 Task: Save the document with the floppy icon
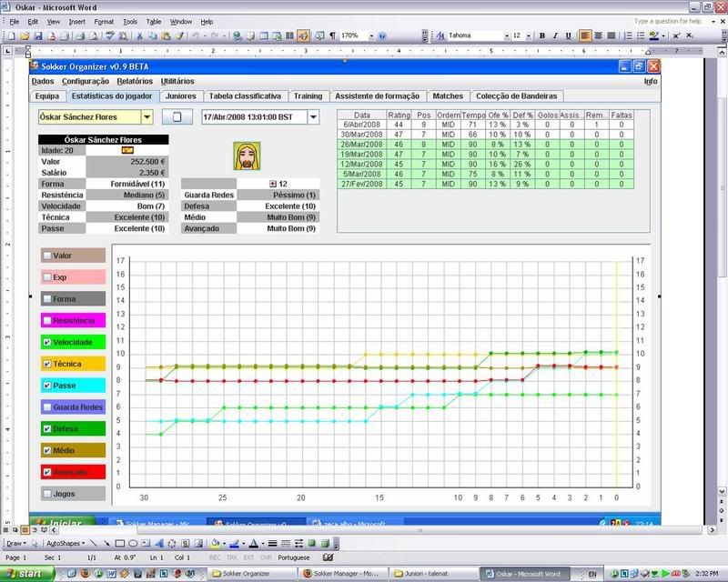click(38, 35)
